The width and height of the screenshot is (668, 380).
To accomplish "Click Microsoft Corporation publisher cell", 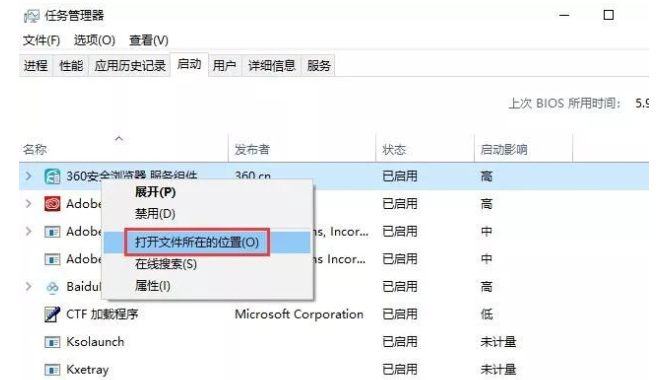I will point(299,314).
